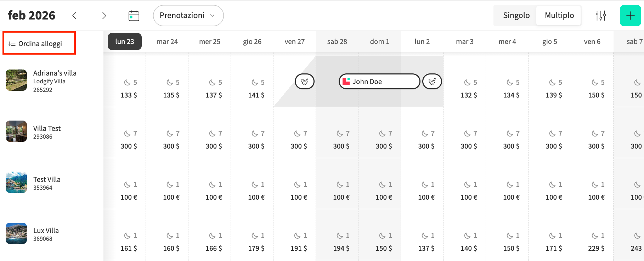Image resolution: width=644 pixels, height=261 pixels.
Task: Click the Villa Test property thumbnail
Action: 16,131
